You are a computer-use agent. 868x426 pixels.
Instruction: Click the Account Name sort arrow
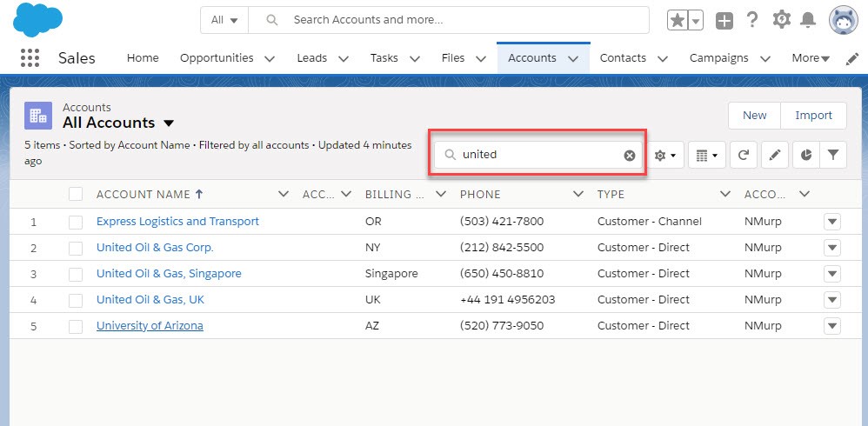[x=199, y=194]
